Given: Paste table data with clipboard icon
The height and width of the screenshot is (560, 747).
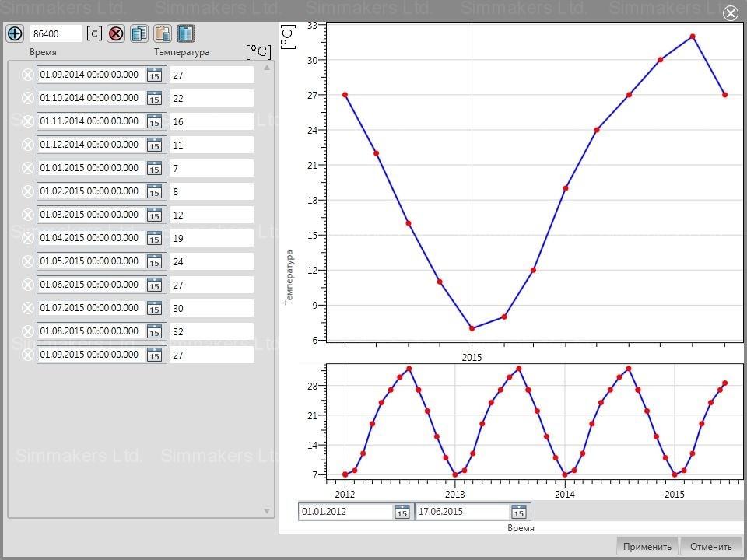Looking at the screenshot, I should pos(163,33).
